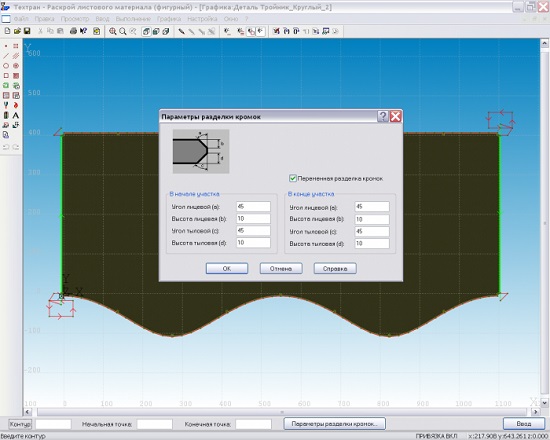The image size is (550, 440).
Task: Click the context help question mark in dialog
Action: point(383,116)
